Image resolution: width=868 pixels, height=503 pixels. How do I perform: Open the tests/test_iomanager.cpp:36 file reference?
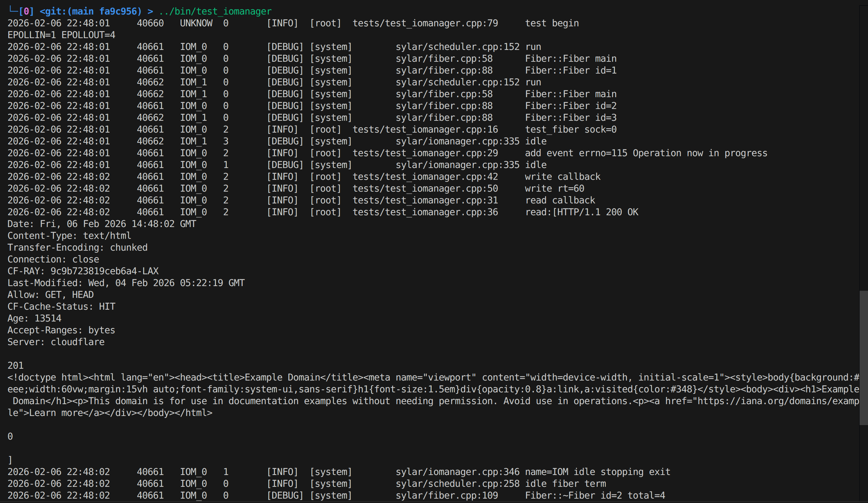tap(425, 212)
